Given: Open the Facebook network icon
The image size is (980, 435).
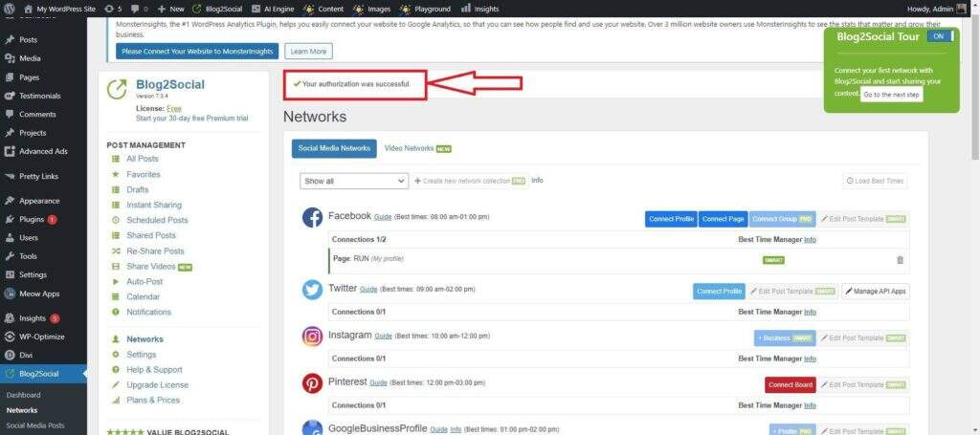Looking at the screenshot, I should 313,218.
